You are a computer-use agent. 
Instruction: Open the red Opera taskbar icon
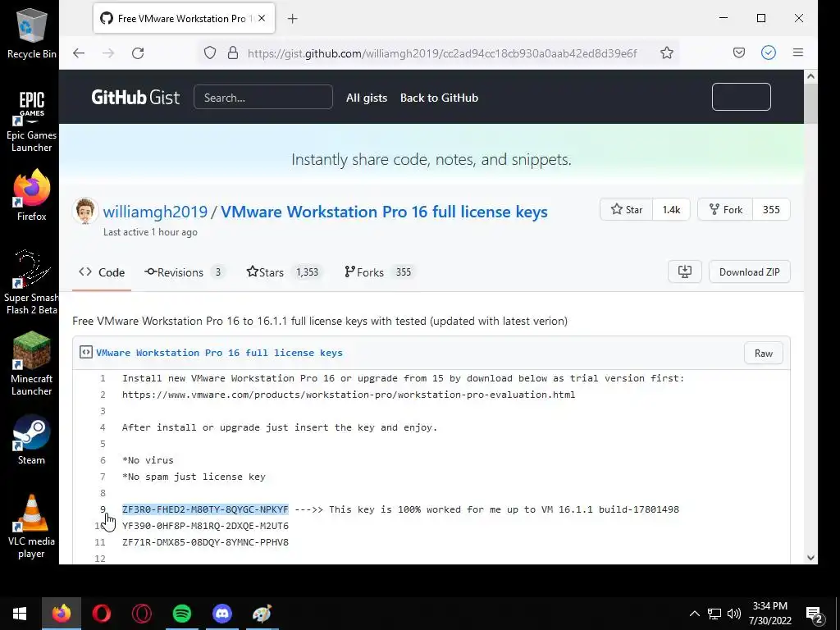tap(101, 614)
